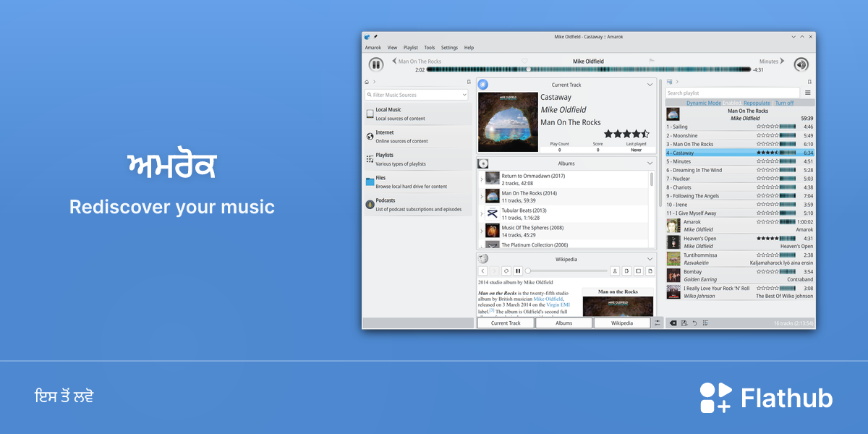This screenshot has height=434, width=868.
Task: Open applet settings icon next to Wikipedia tab
Action: click(x=658, y=323)
